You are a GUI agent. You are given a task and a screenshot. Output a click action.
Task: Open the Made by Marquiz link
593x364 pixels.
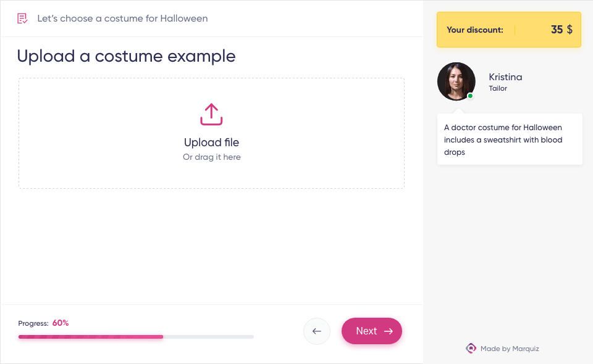tap(503, 349)
